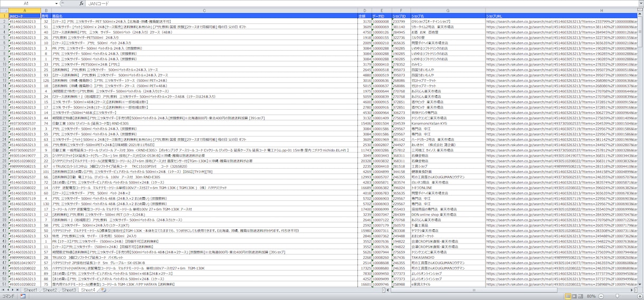The width and height of the screenshot is (644, 300).
Task: Click the 80% zoom level button
Action: tap(592, 296)
